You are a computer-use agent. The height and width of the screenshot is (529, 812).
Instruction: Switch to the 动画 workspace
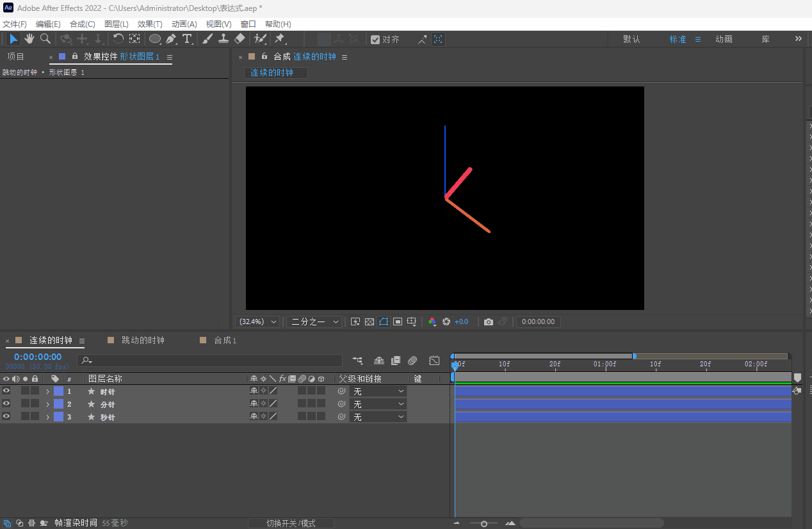tap(724, 39)
